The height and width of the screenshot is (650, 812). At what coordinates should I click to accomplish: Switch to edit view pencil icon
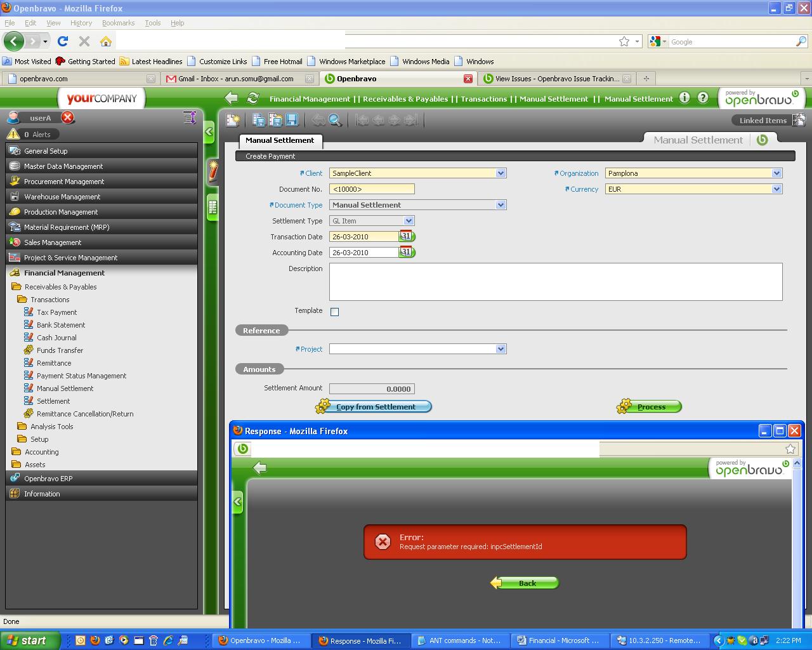coord(213,171)
